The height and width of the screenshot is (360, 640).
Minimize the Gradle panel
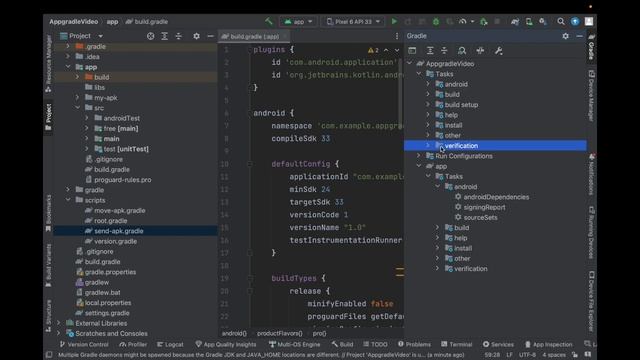click(579, 36)
